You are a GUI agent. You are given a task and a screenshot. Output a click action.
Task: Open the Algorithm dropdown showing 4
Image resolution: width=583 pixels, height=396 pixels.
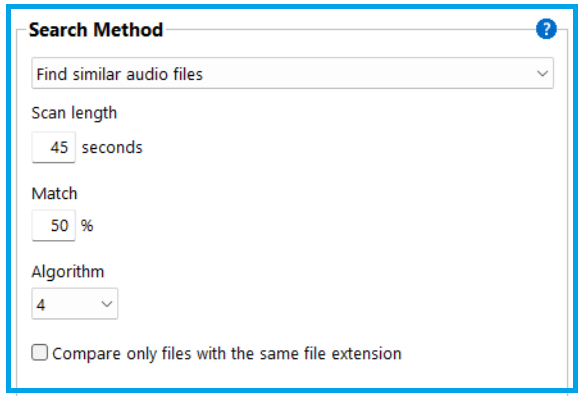tap(75, 304)
